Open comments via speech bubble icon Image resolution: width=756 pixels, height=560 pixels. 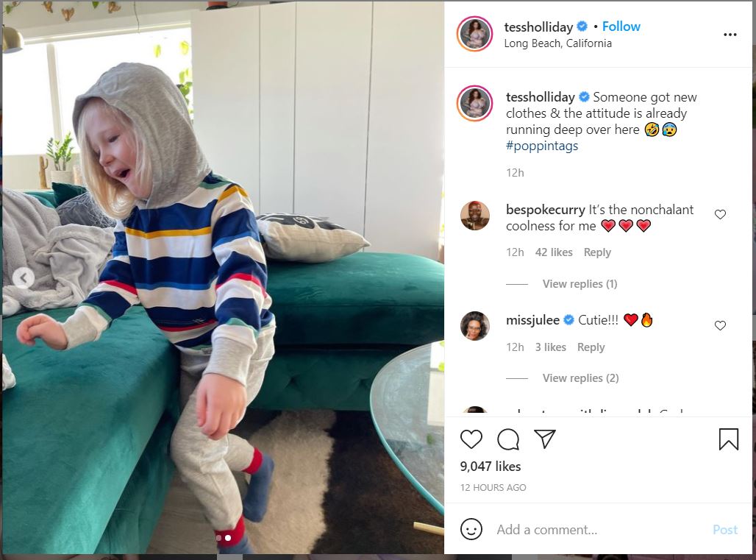point(508,439)
